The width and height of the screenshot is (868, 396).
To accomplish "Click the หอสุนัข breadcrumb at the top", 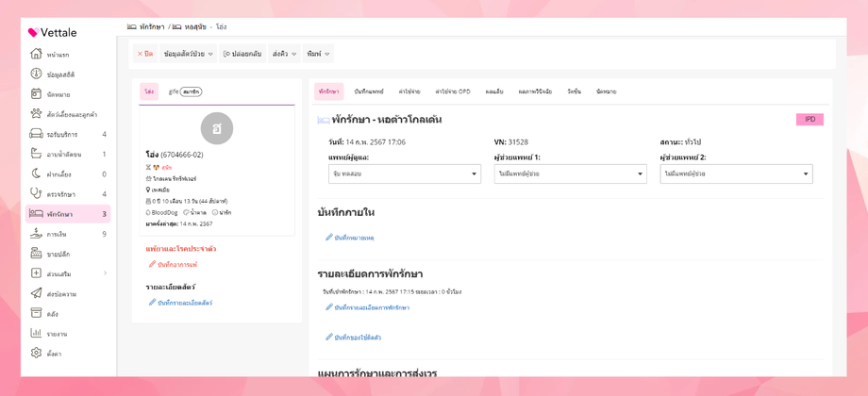I will pyautogui.click(x=190, y=26).
